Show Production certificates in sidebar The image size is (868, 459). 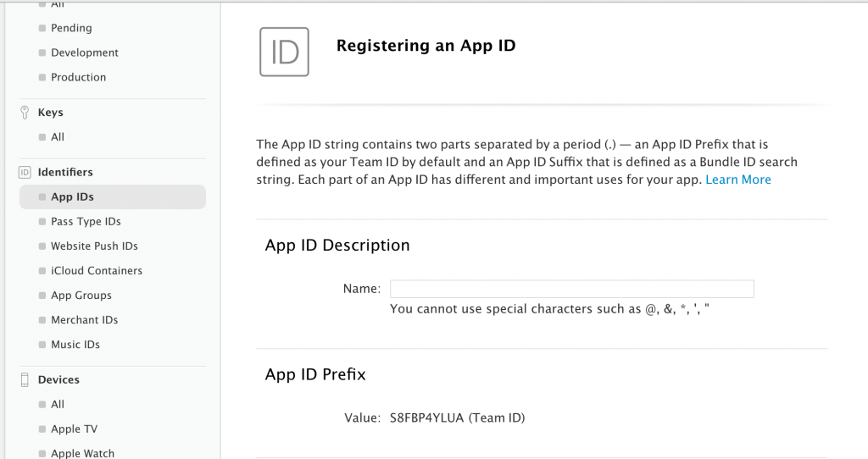pyautogui.click(x=78, y=77)
